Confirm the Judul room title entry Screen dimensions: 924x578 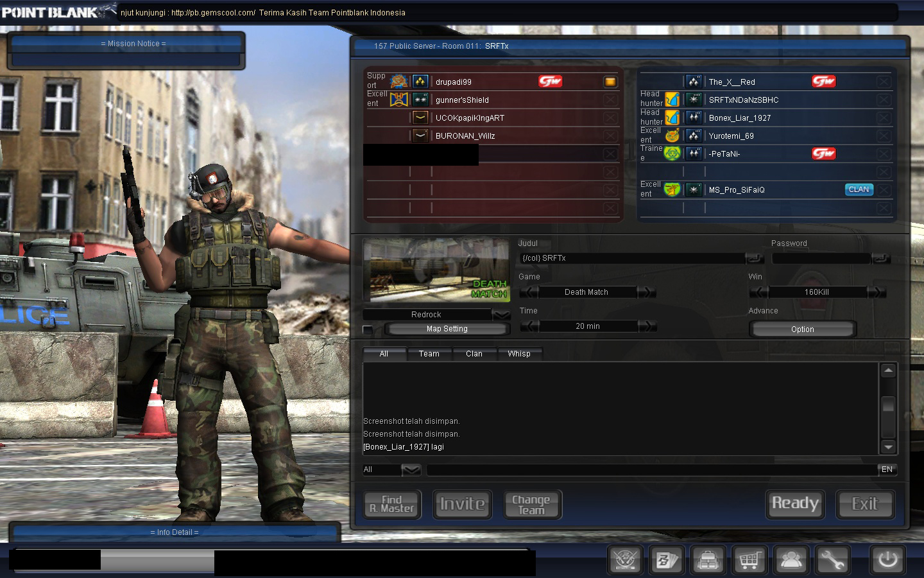(755, 258)
